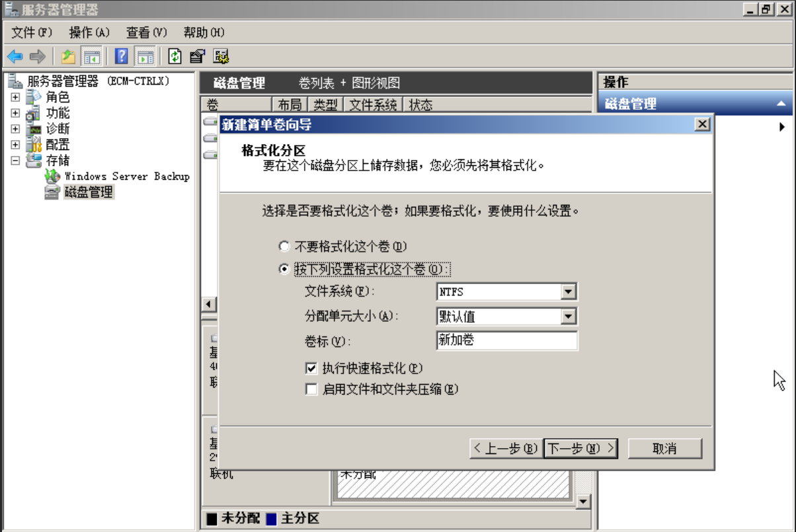796x532 pixels.
Task: Click the 卷 column header
Action: point(236,104)
